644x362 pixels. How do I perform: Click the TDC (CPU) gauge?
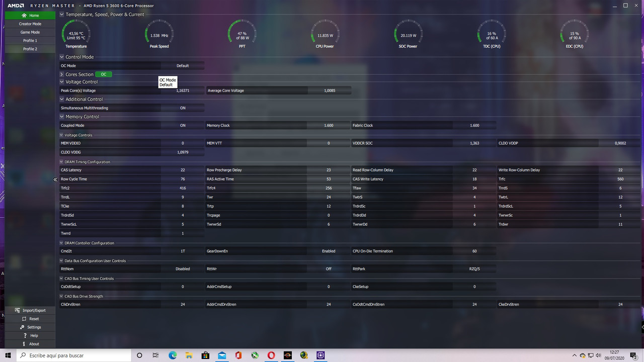(492, 34)
